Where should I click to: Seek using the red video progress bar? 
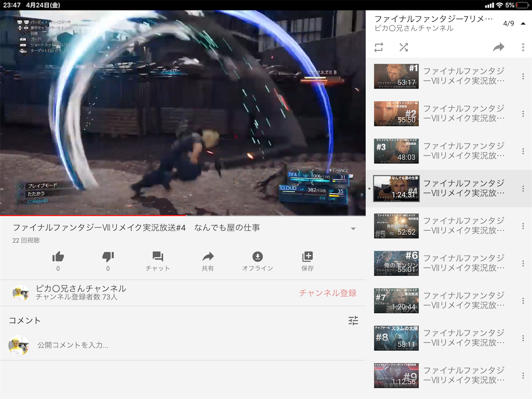182,215
